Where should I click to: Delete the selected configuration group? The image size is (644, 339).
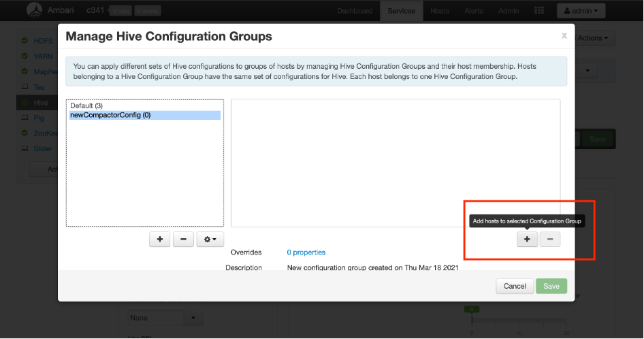pyautogui.click(x=183, y=240)
